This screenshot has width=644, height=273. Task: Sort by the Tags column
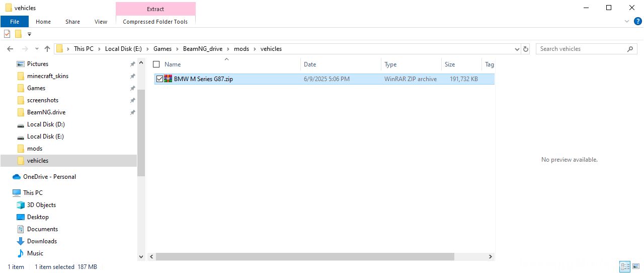[489, 64]
